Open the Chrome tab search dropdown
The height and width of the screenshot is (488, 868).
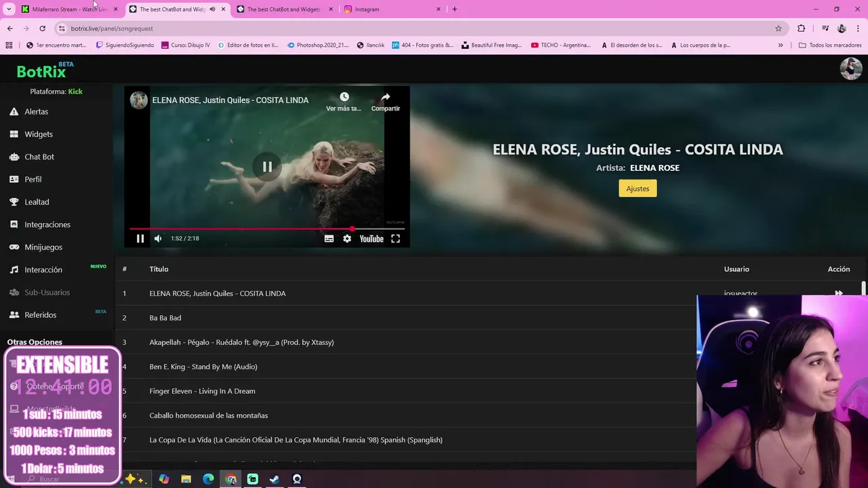click(x=9, y=9)
